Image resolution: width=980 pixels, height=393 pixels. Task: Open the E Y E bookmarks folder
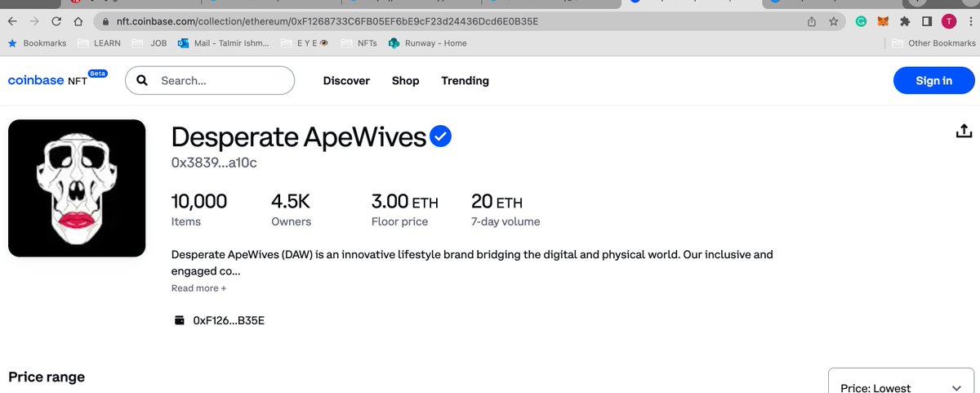(303, 42)
